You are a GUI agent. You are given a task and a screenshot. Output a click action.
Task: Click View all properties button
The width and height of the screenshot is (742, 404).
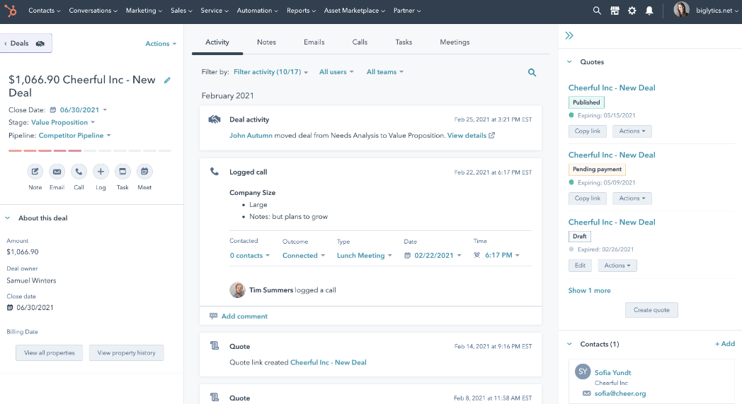(49, 353)
